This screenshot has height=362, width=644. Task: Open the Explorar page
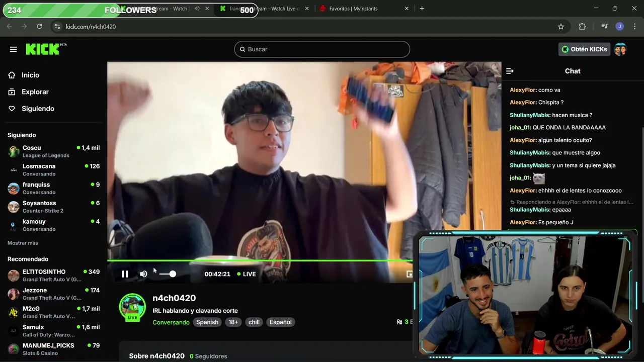(35, 92)
